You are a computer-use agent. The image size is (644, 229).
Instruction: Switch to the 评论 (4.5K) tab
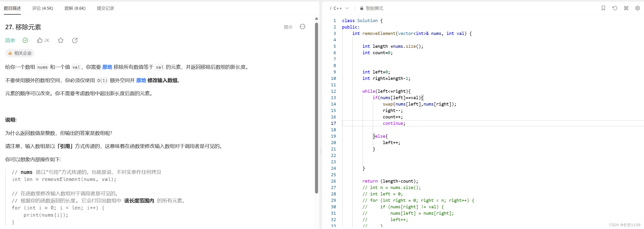pos(43,8)
